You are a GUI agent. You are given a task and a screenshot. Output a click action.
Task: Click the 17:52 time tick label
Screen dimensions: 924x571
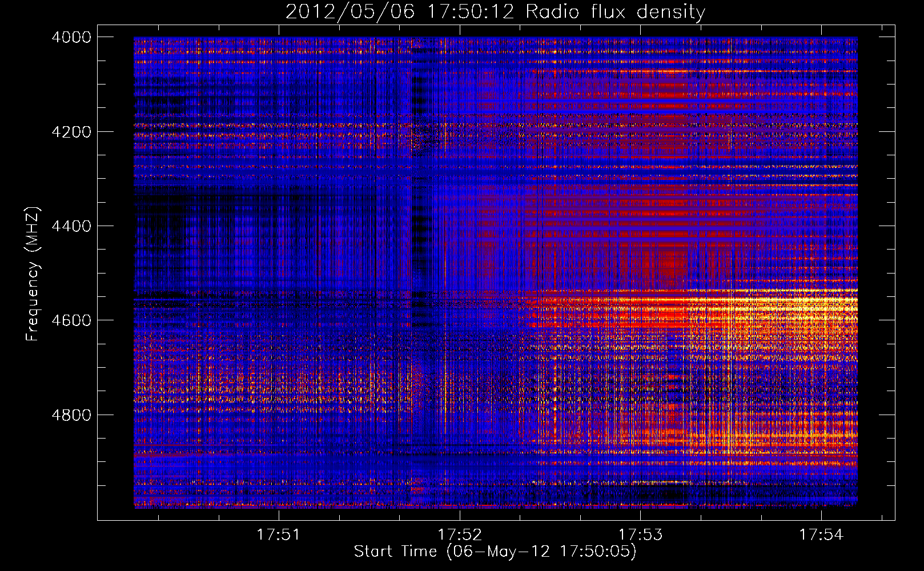pyautogui.click(x=460, y=535)
